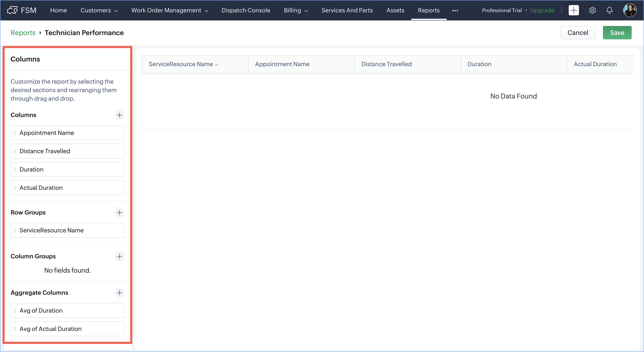Open user profile avatar

(x=630, y=10)
